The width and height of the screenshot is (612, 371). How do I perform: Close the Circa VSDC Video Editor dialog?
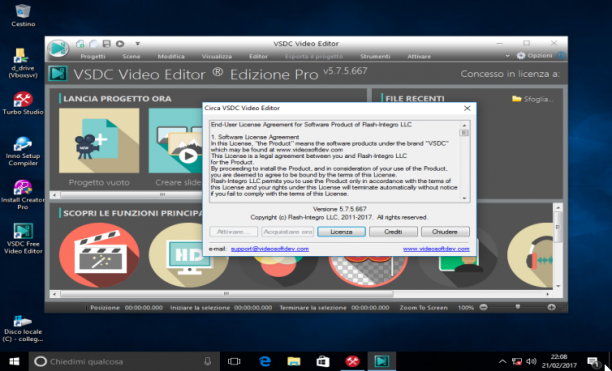[467, 108]
